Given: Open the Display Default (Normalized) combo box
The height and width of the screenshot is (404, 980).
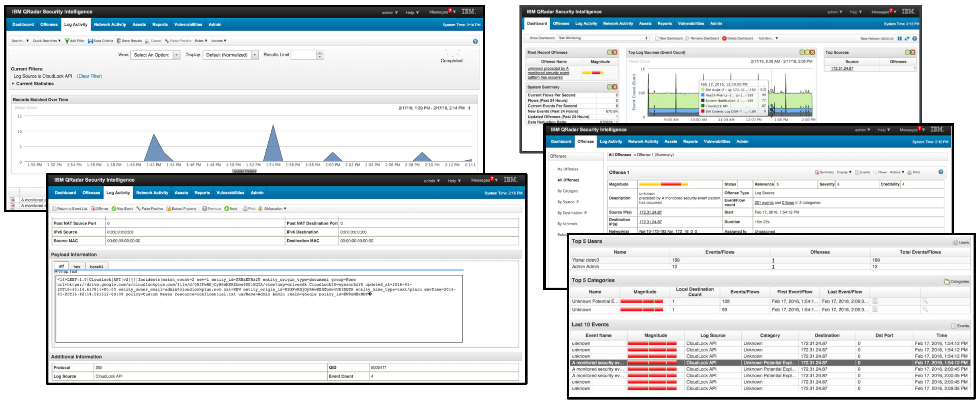Looking at the screenshot, I should pos(230,55).
